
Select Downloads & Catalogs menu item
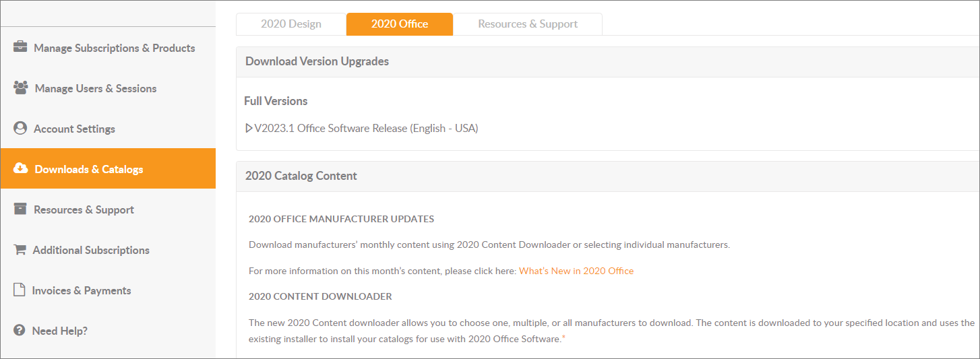tap(108, 168)
